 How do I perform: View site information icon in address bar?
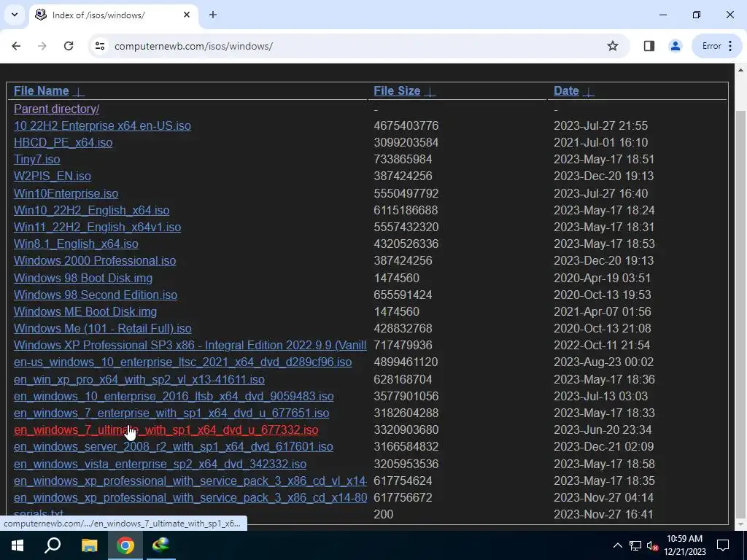(x=99, y=46)
